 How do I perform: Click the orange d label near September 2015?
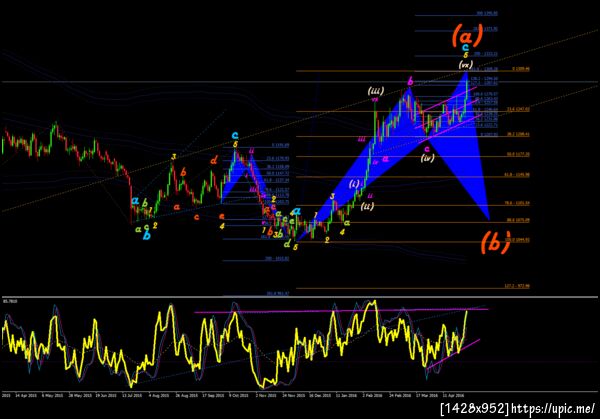[x=214, y=160]
